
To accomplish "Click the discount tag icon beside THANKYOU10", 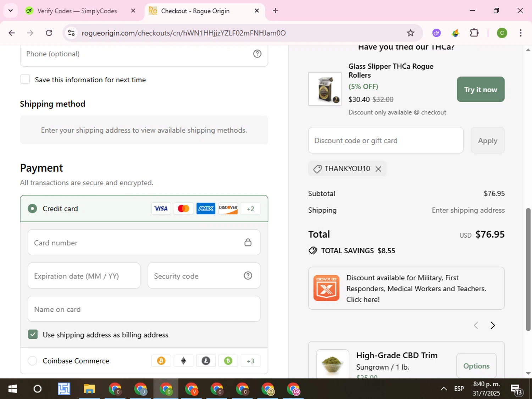I will point(317,169).
